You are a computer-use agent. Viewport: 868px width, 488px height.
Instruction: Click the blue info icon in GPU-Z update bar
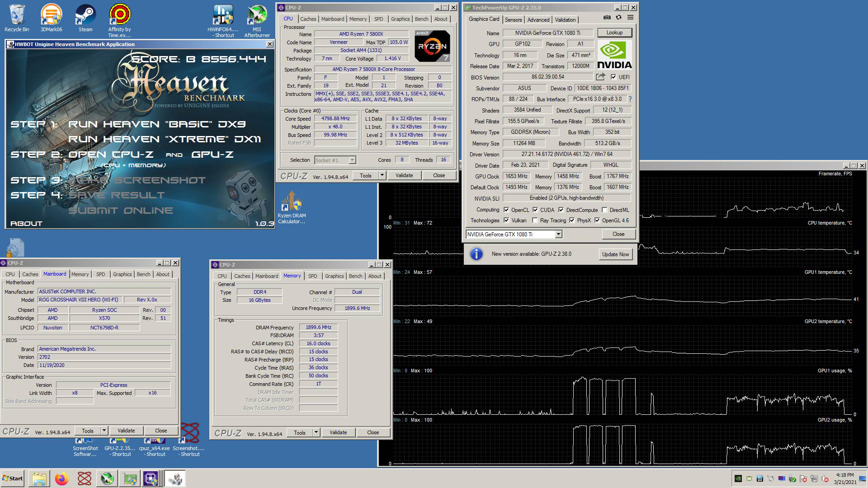[476, 254]
